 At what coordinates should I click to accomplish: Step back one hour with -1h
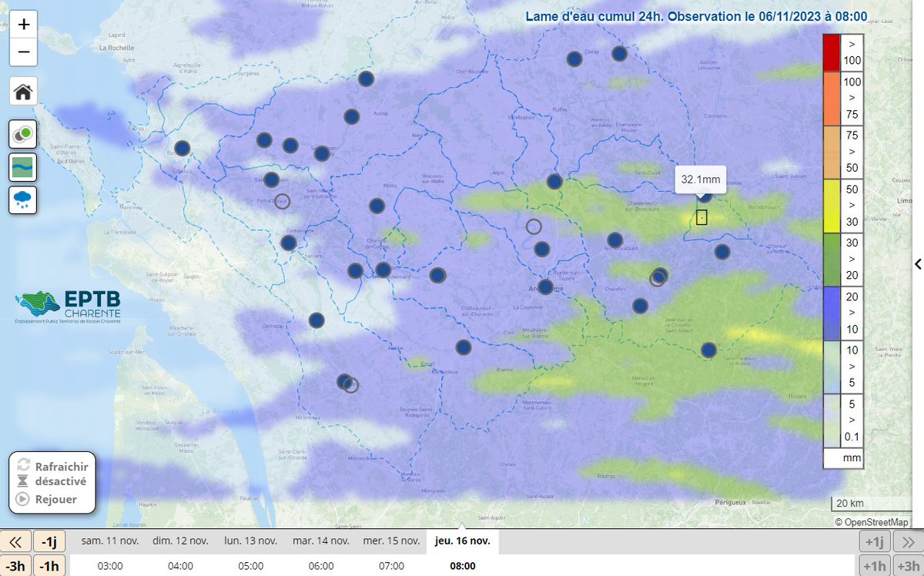point(50,566)
